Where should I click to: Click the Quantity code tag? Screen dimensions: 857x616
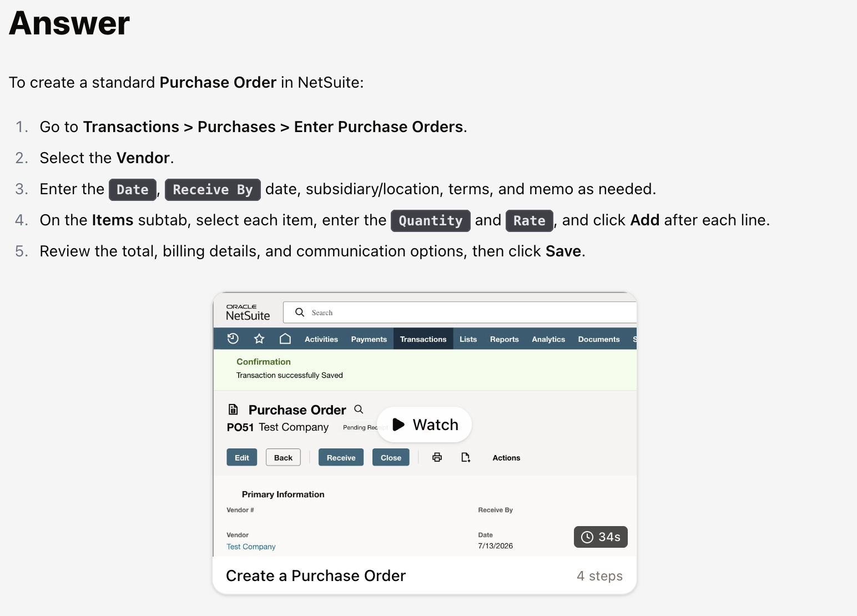pos(431,221)
